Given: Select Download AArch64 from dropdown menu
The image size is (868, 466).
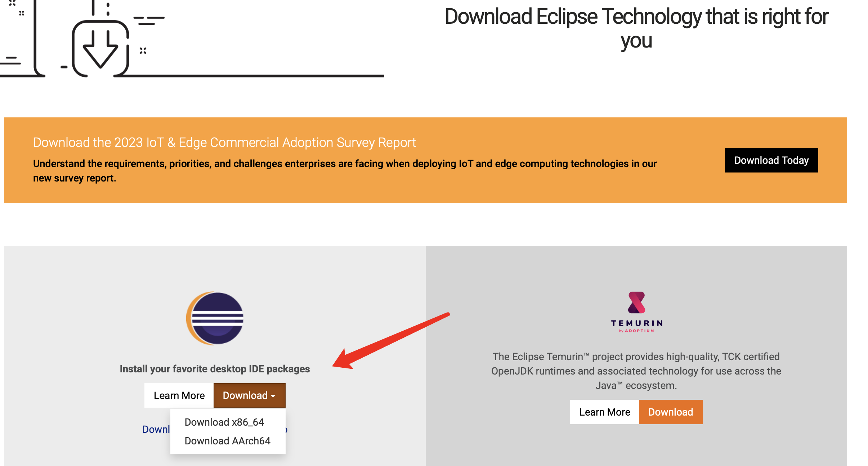Looking at the screenshot, I should (227, 441).
